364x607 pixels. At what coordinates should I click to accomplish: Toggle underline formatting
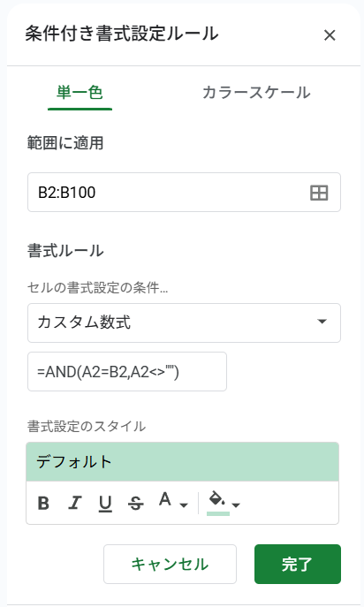click(x=105, y=504)
